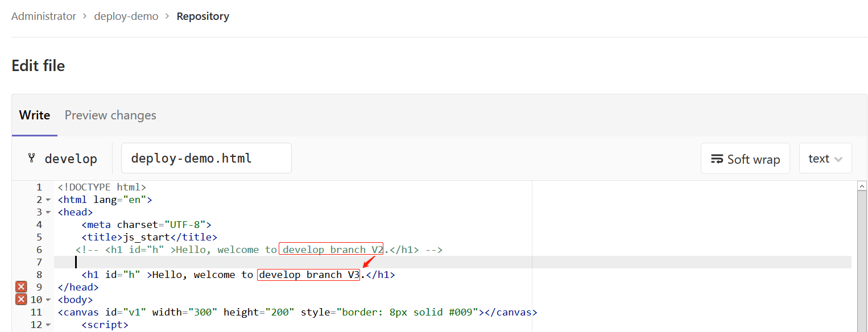Click line number 1 in the gutter
Screen dimensions: 868x332
coord(39,187)
